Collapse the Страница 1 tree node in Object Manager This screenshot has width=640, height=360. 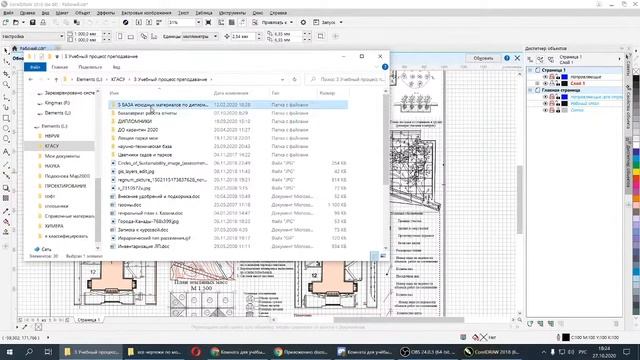tap(530, 70)
